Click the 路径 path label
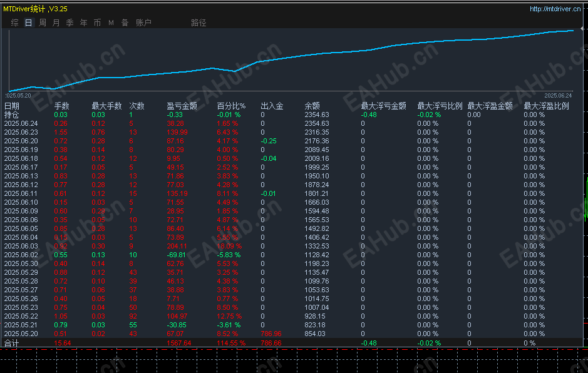 [x=199, y=23]
